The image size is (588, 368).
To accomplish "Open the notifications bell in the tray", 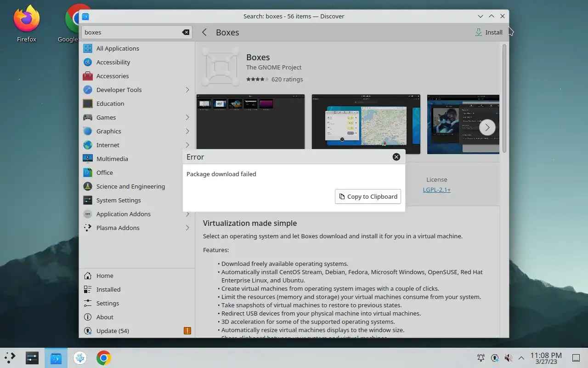I will pyautogui.click(x=481, y=358).
